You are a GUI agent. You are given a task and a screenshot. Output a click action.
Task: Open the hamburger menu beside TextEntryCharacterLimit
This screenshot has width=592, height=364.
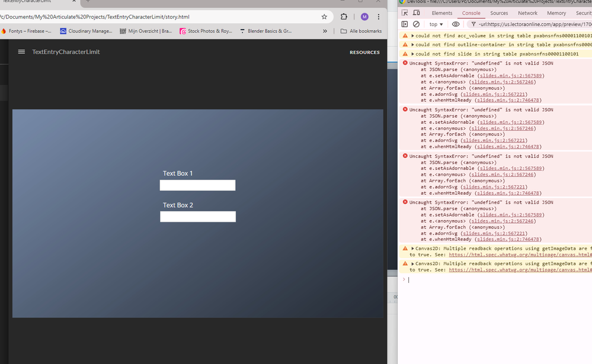click(21, 52)
